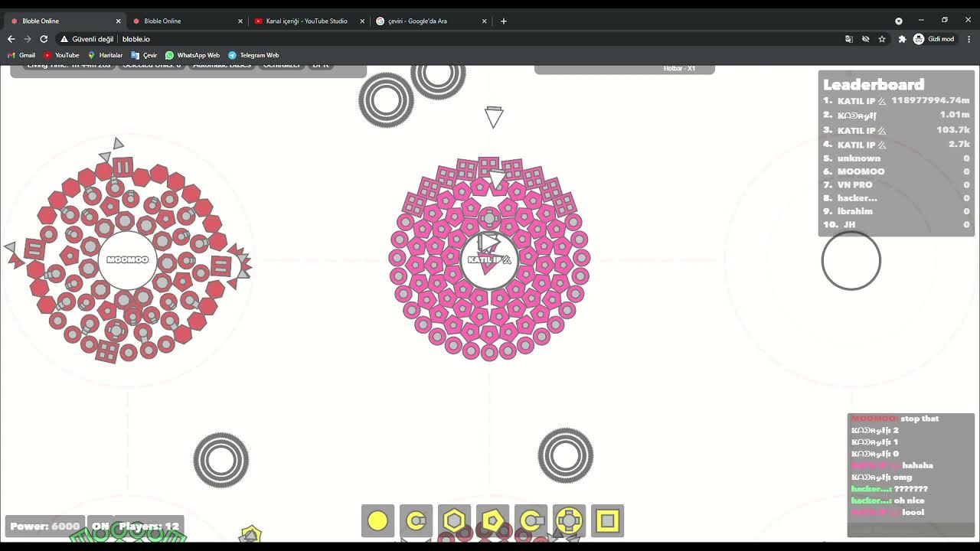Open a new browser tab
Screen dimensions: 980x551
coord(503,21)
